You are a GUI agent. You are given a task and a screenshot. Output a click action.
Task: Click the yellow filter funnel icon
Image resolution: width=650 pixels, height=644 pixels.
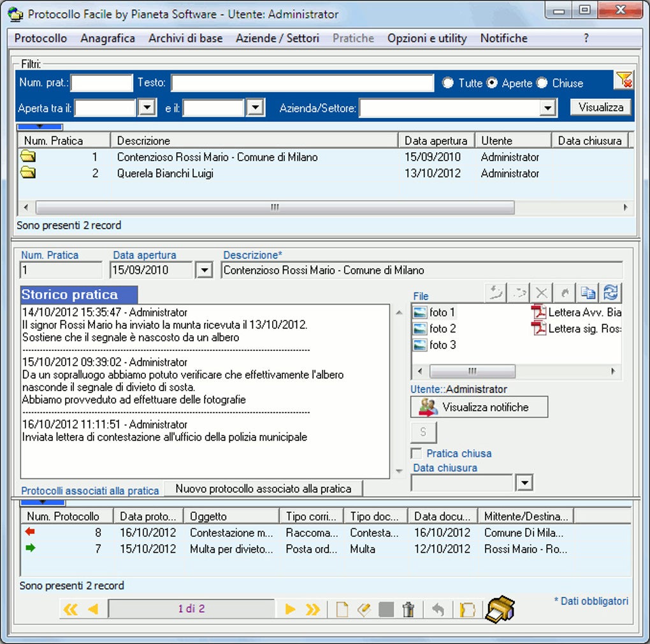(623, 79)
